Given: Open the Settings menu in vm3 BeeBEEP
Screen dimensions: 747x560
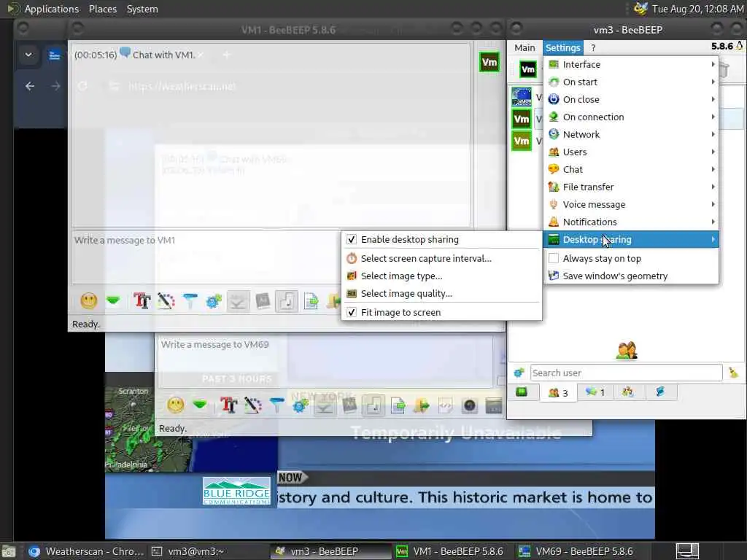Looking at the screenshot, I should tap(562, 47).
